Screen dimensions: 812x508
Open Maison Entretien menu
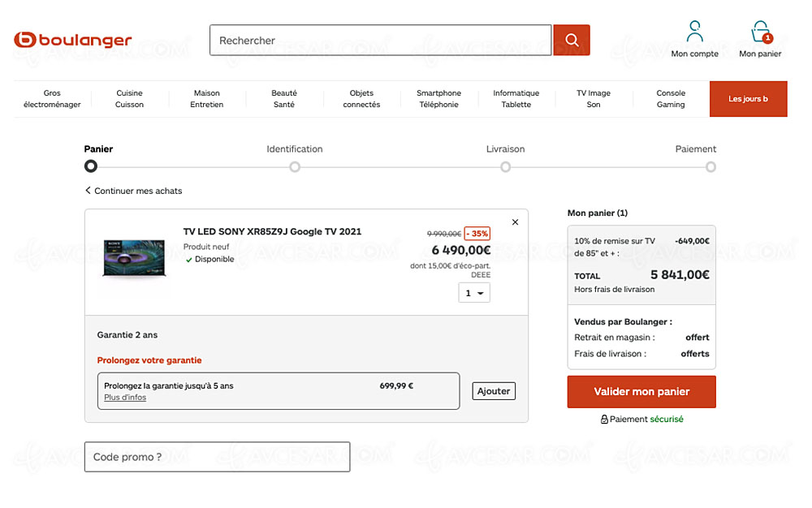click(x=206, y=99)
